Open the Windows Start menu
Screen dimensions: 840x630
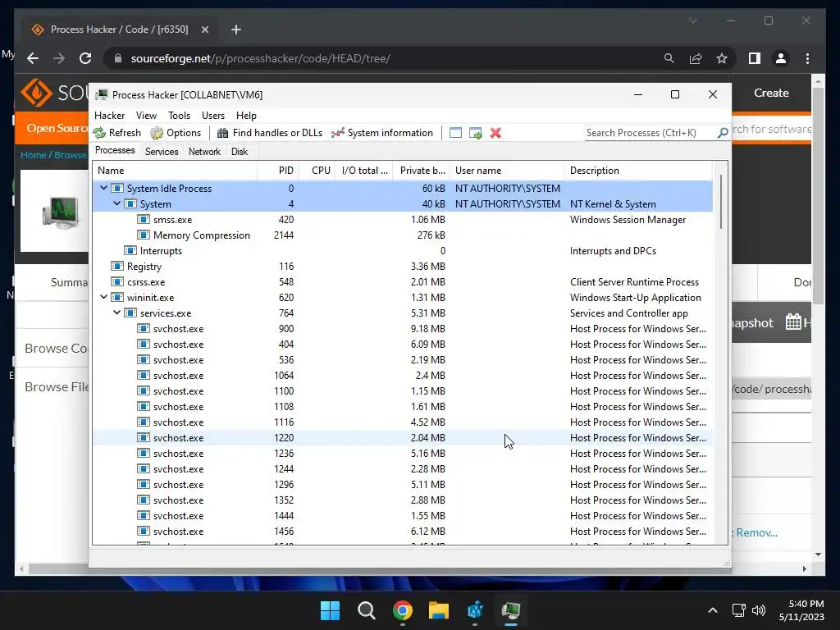330,610
